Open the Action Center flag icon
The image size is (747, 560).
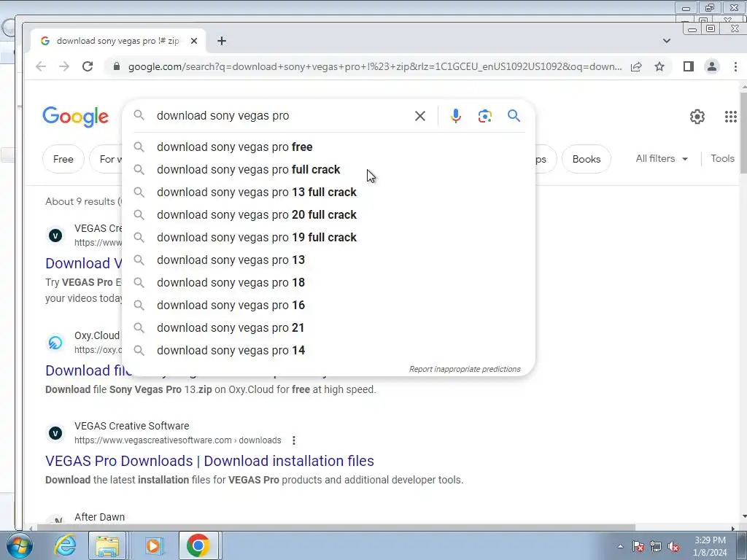638,546
